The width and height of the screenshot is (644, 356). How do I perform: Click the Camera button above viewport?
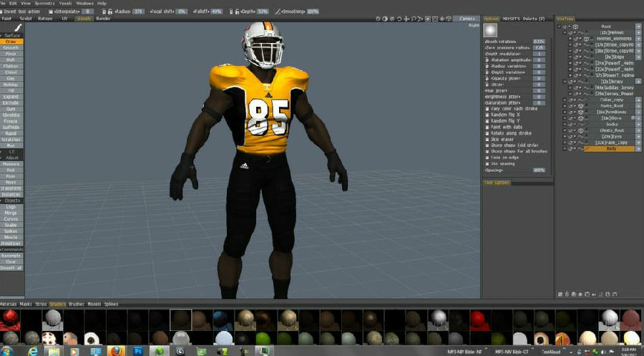coord(467,18)
